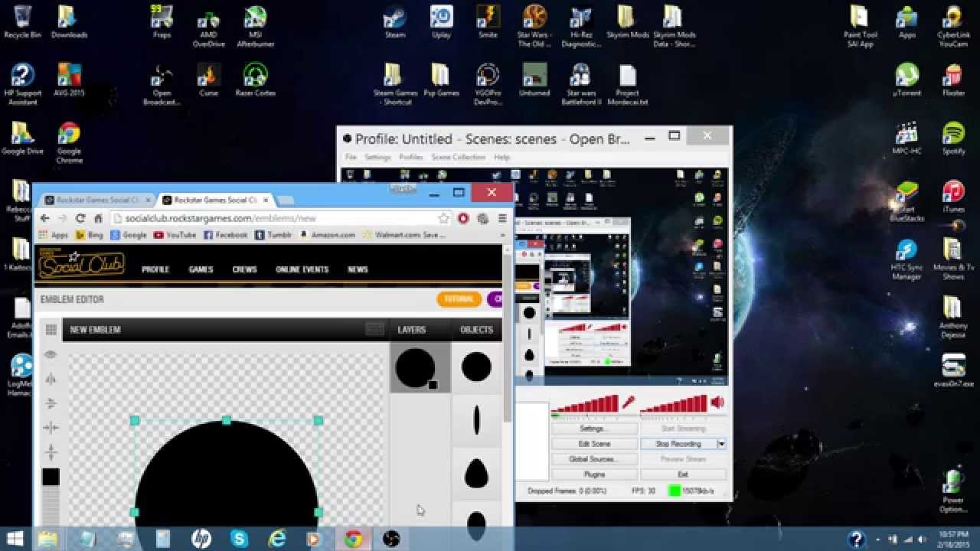Click the socialclub.rockstargames.com address bar
The width and height of the screenshot is (980, 551).
(281, 219)
